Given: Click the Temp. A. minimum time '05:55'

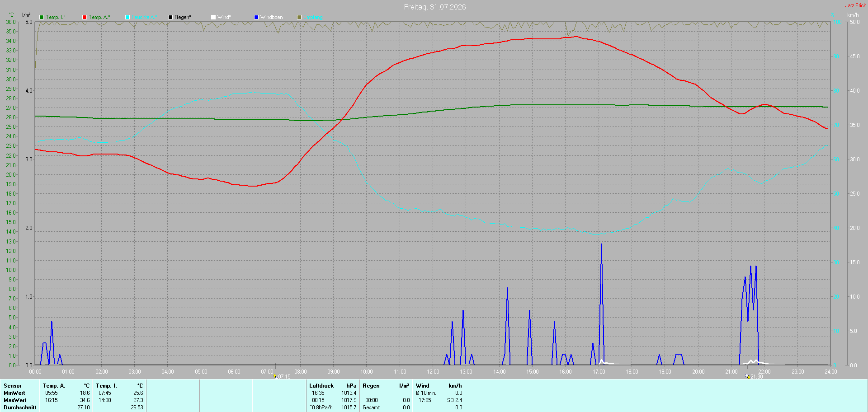Looking at the screenshot, I should pos(52,393).
